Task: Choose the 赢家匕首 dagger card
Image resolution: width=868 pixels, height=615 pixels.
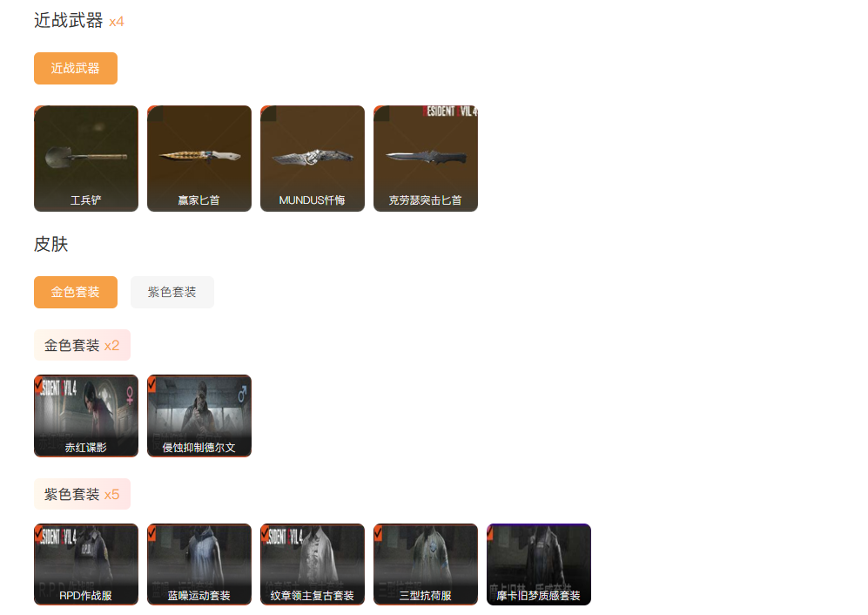Action: click(199, 159)
